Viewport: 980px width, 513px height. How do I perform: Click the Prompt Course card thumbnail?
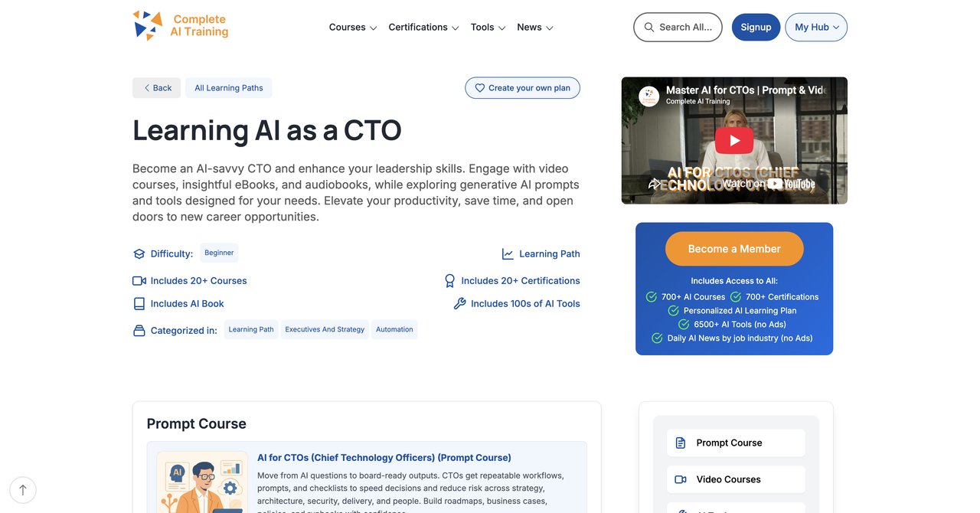(202, 482)
